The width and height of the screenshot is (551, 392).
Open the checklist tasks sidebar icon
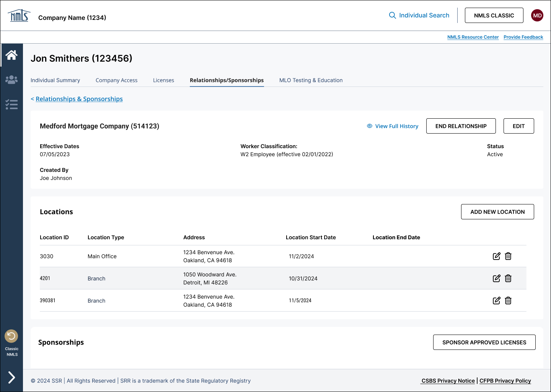[11, 105]
